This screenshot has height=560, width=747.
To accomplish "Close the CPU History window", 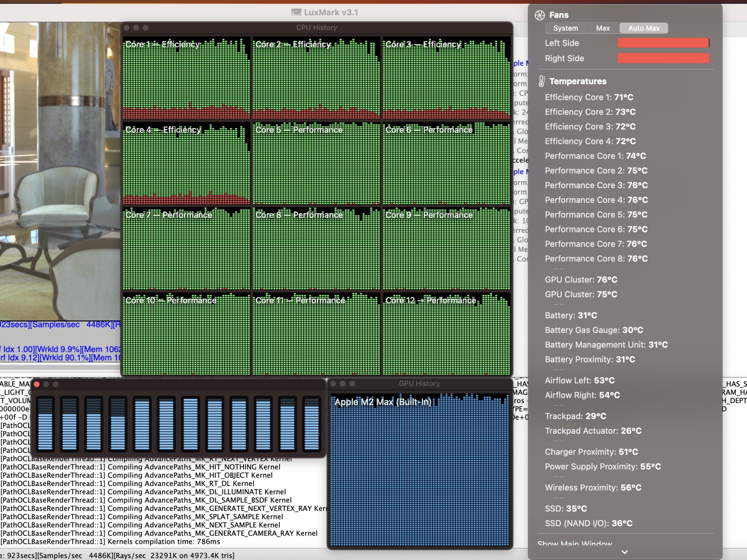I will tap(127, 28).
